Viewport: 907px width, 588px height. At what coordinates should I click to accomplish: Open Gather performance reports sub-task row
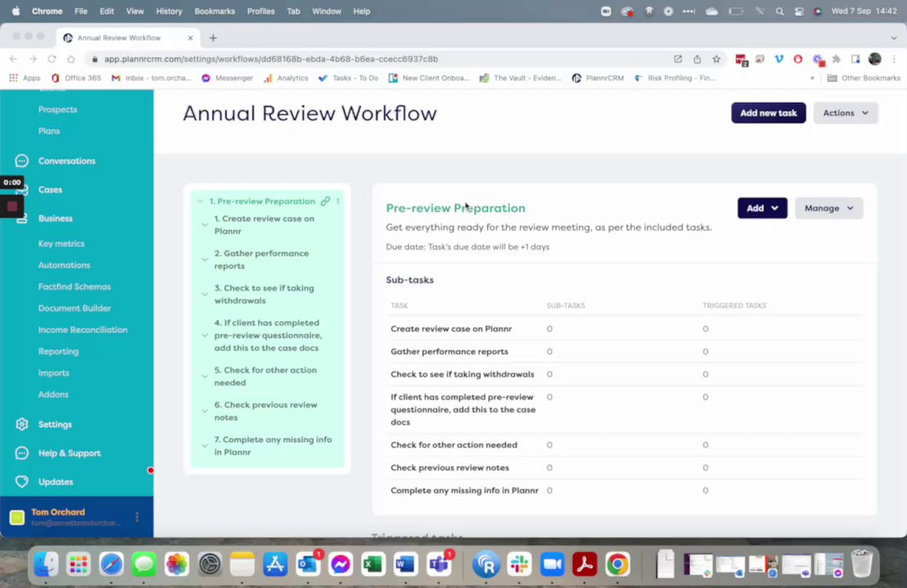point(623,351)
